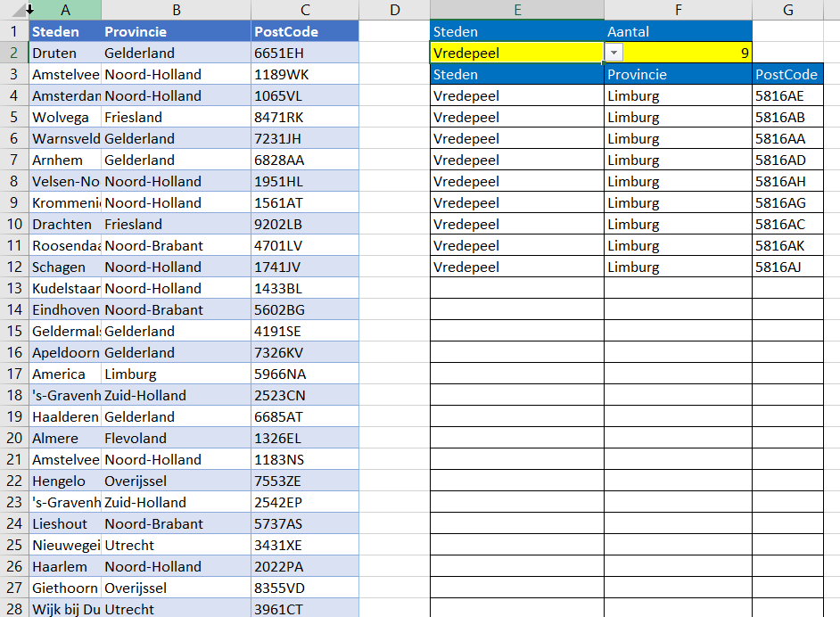Select column A header
Image resolution: width=840 pixels, height=617 pixels.
click(x=65, y=10)
